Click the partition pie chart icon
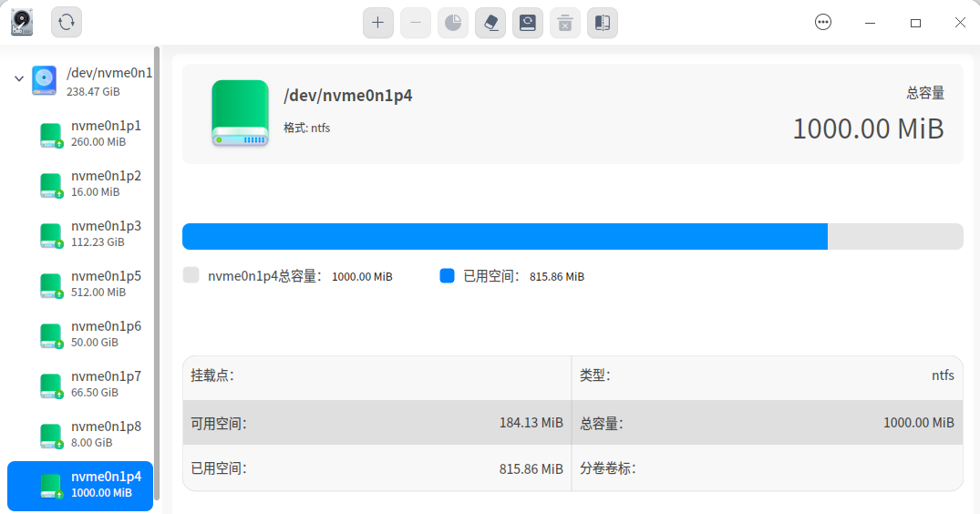The height and width of the screenshot is (514, 980). 452,23
